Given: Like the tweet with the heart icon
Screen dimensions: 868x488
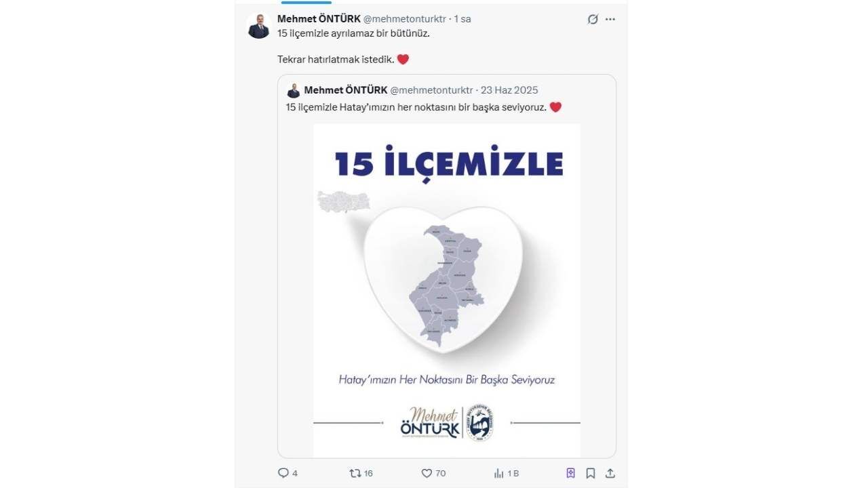Looking at the screenshot, I should point(427,473).
